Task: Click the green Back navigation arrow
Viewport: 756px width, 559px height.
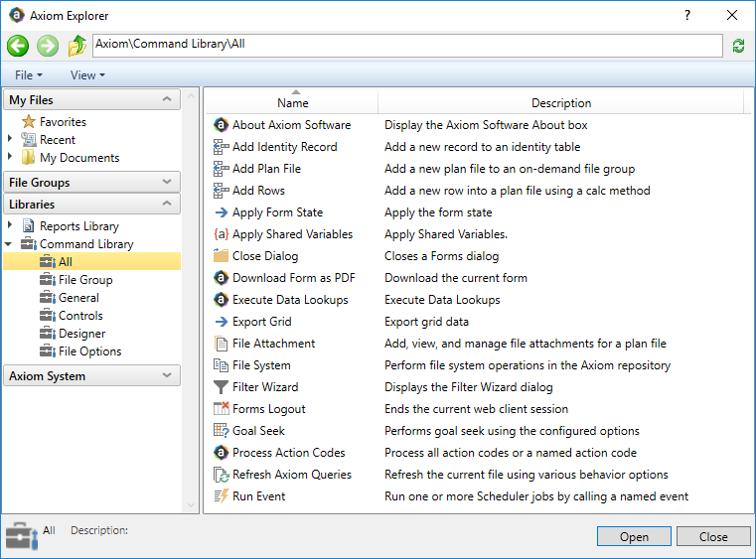Action: pos(18,46)
